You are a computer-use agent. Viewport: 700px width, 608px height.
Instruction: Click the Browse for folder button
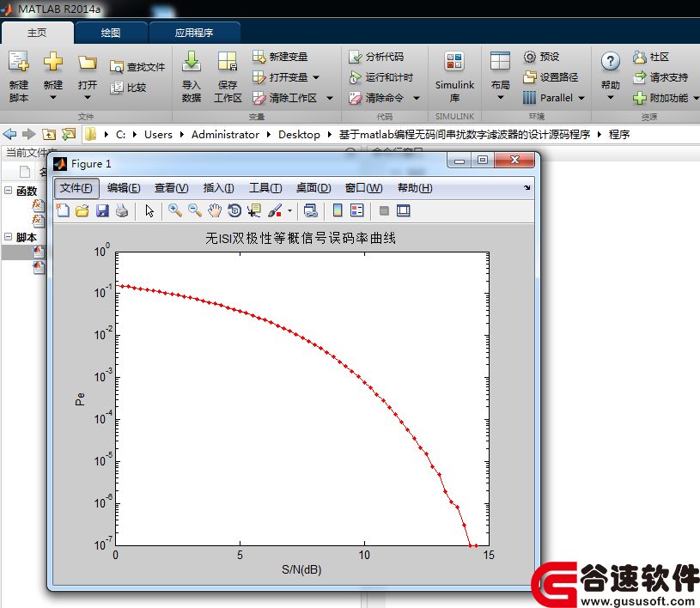point(69,134)
